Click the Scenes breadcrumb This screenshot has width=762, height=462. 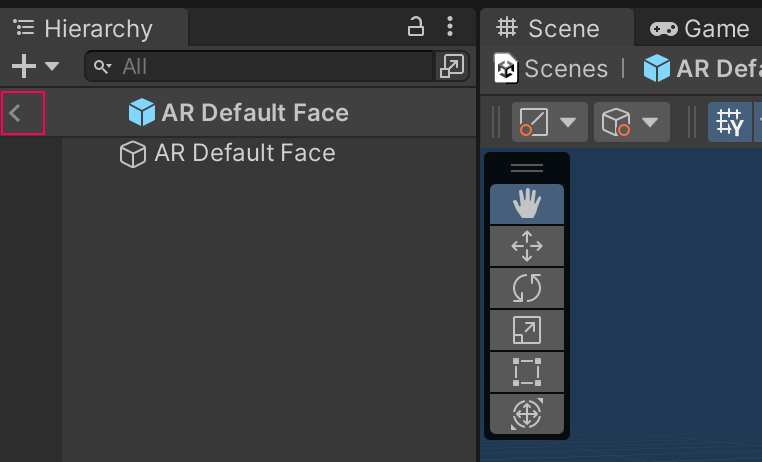pyautogui.click(x=552, y=69)
